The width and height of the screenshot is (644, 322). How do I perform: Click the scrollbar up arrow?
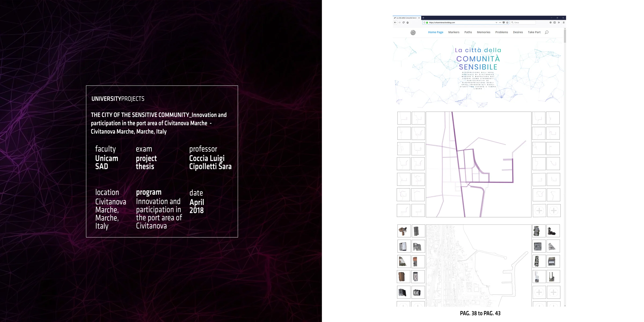(x=565, y=28)
